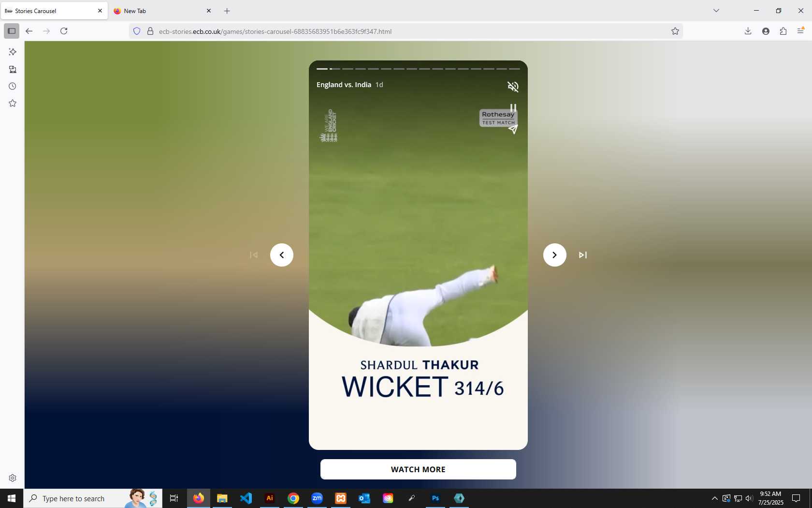Switch to the New Tab tab
812x508 pixels.
click(x=162, y=11)
